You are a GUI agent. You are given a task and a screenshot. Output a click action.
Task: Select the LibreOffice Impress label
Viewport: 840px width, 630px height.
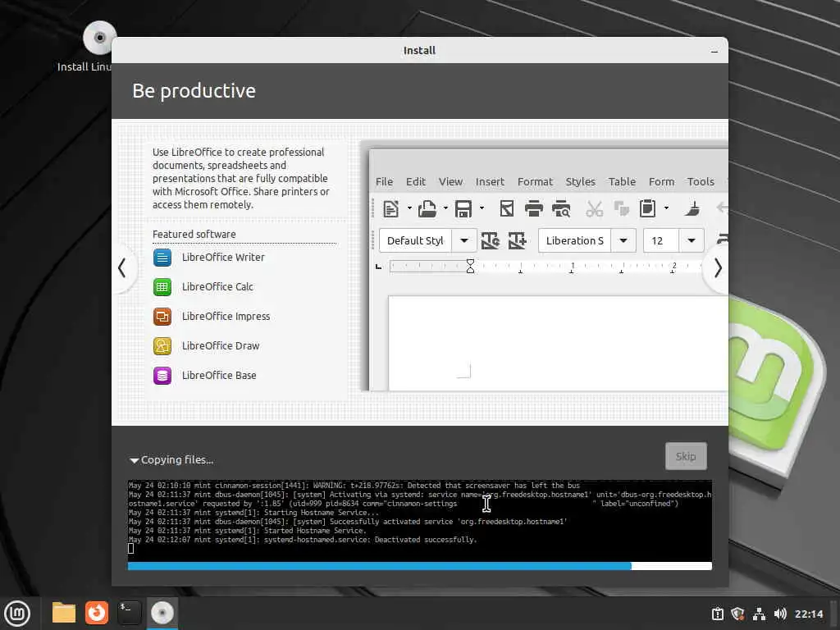click(226, 316)
